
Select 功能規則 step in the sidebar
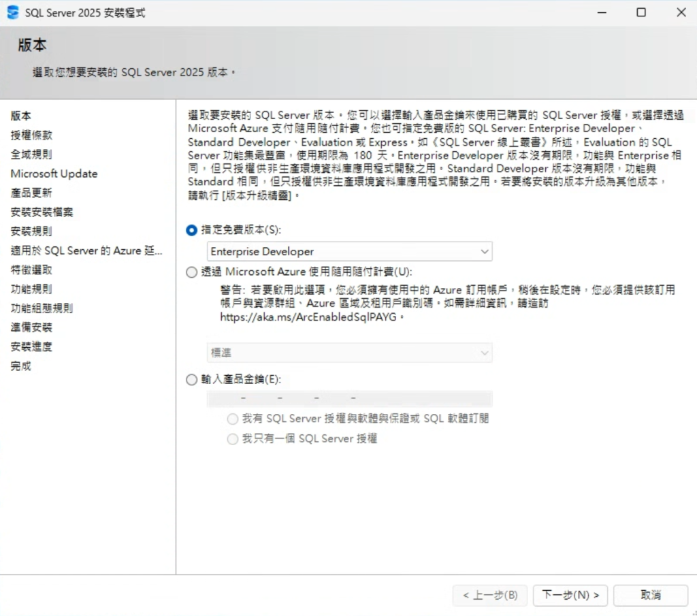[31, 289]
